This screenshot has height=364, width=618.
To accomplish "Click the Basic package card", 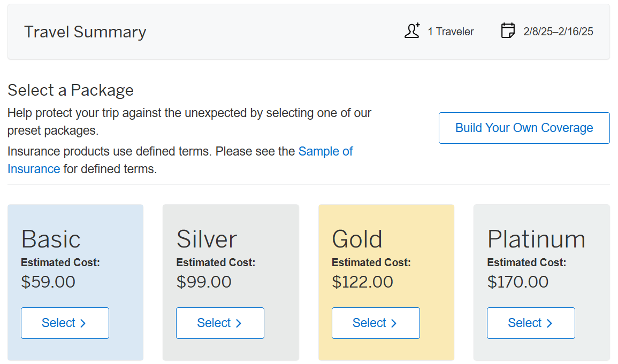I will [75, 282].
